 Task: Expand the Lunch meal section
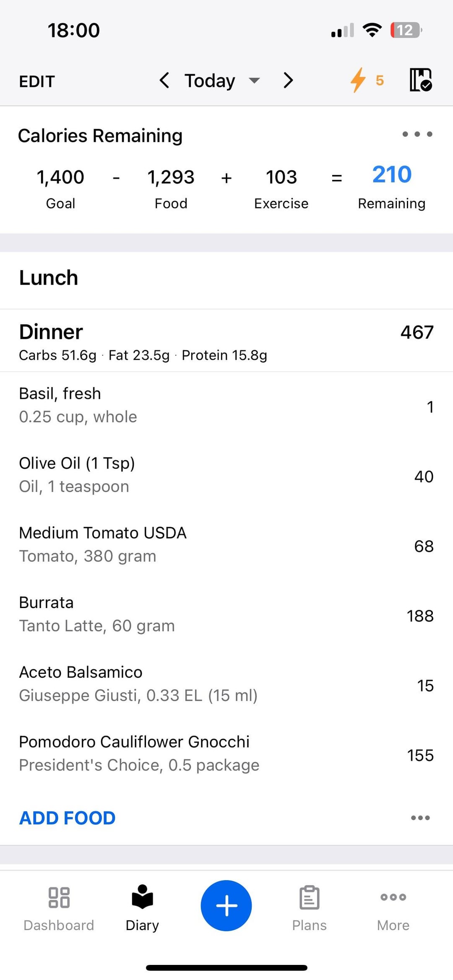[226, 278]
